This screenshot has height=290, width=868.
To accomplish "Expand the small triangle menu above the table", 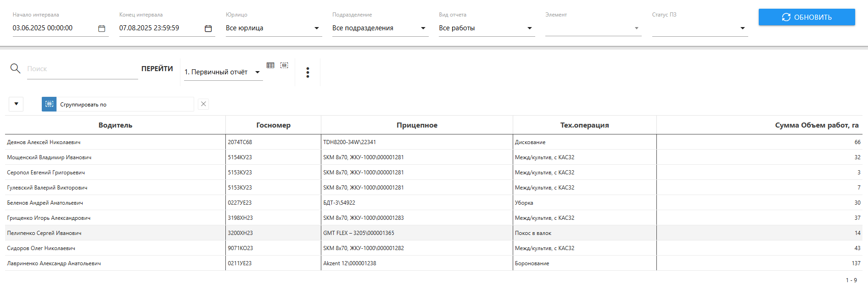I will click(16, 104).
